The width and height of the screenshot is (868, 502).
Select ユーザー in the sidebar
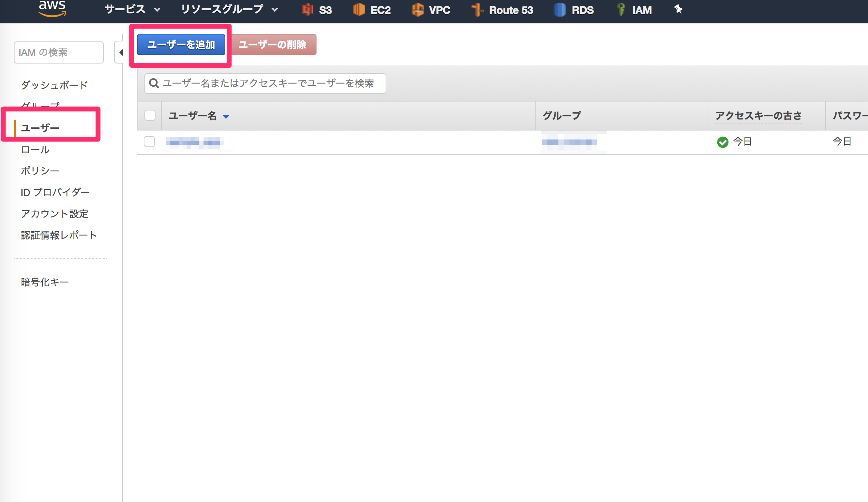[x=40, y=128]
